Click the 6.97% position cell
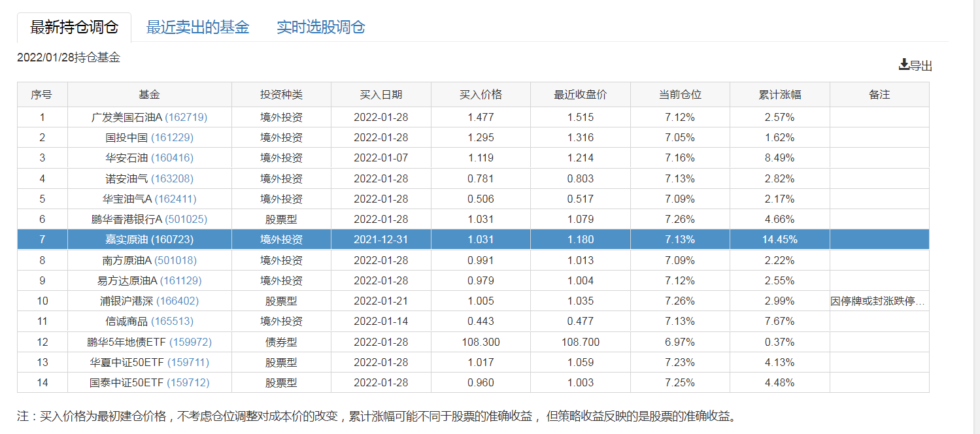 click(681, 342)
